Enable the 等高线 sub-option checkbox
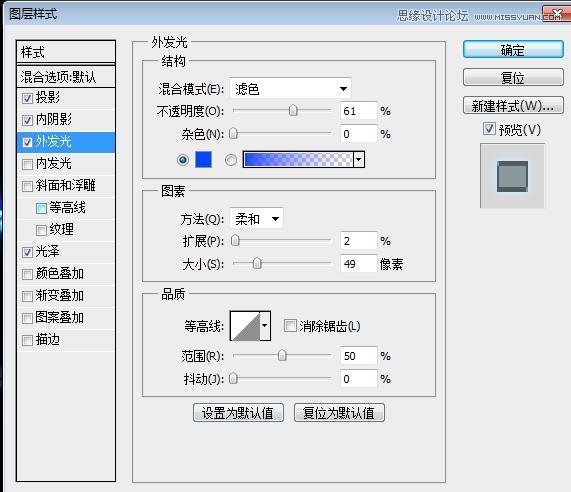This screenshot has width=571, height=492. point(41,208)
